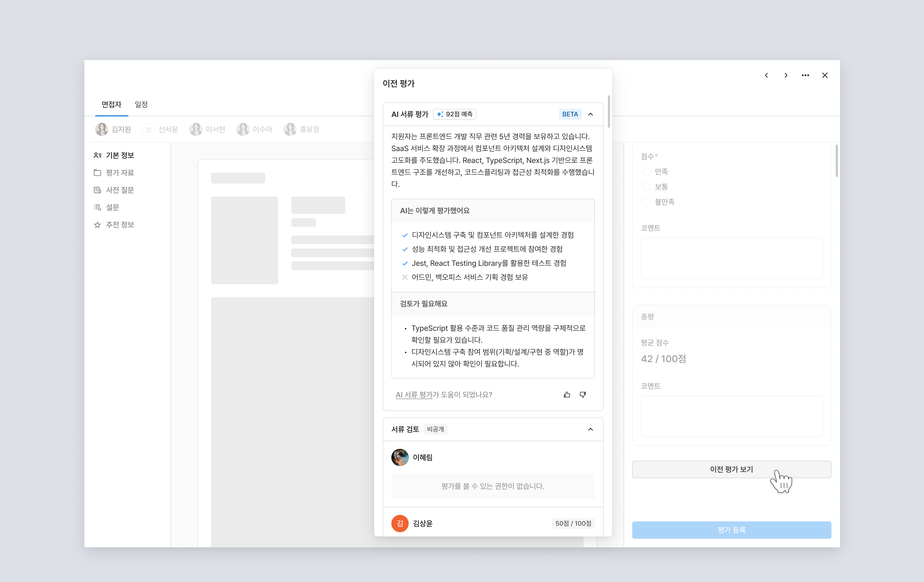Select the 만족 radio option
924x582 pixels.
pos(646,172)
